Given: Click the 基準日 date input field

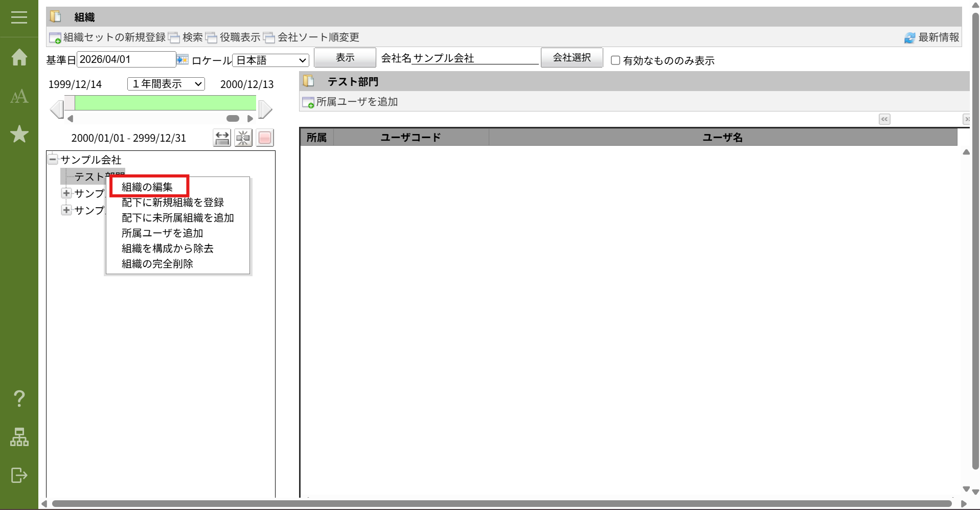Looking at the screenshot, I should (126, 59).
